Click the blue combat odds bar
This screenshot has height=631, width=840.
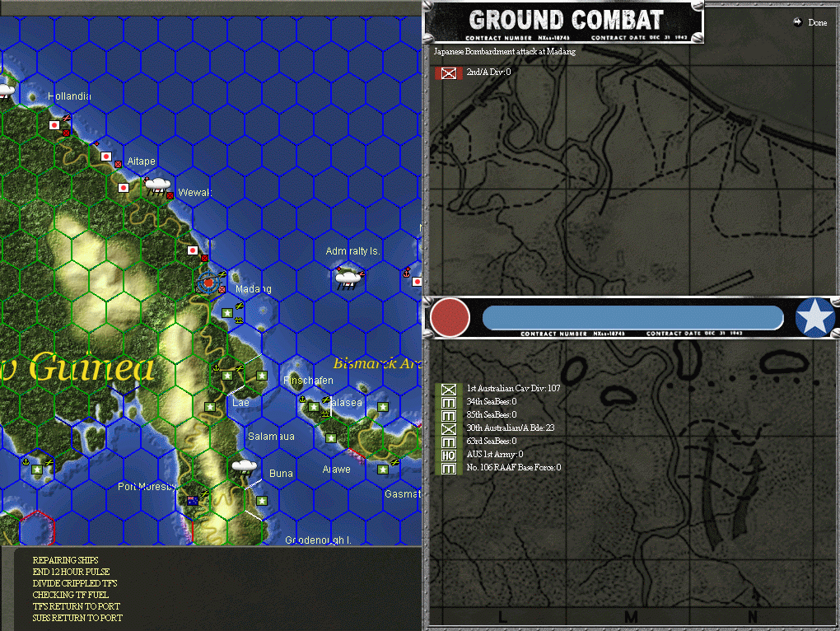[x=632, y=318]
